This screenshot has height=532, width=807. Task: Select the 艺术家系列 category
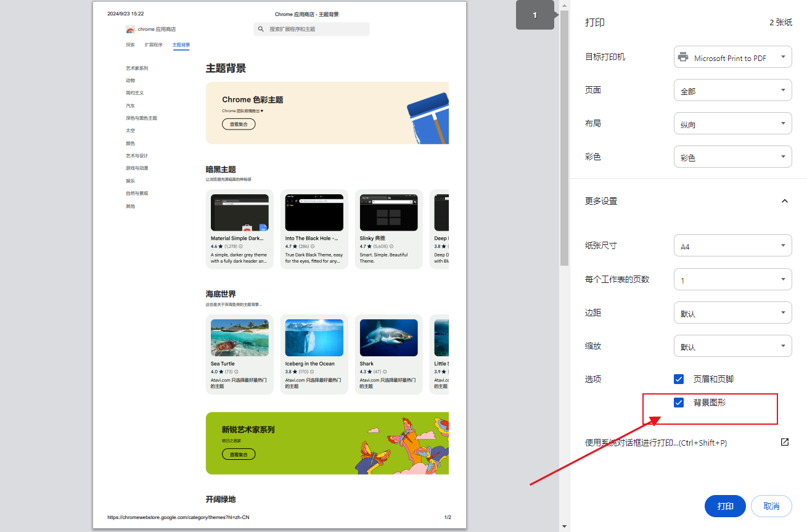pyautogui.click(x=137, y=68)
